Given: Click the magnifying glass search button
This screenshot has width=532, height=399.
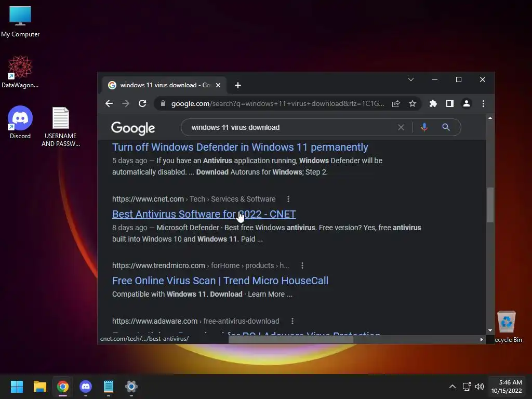Looking at the screenshot, I should point(446,127).
